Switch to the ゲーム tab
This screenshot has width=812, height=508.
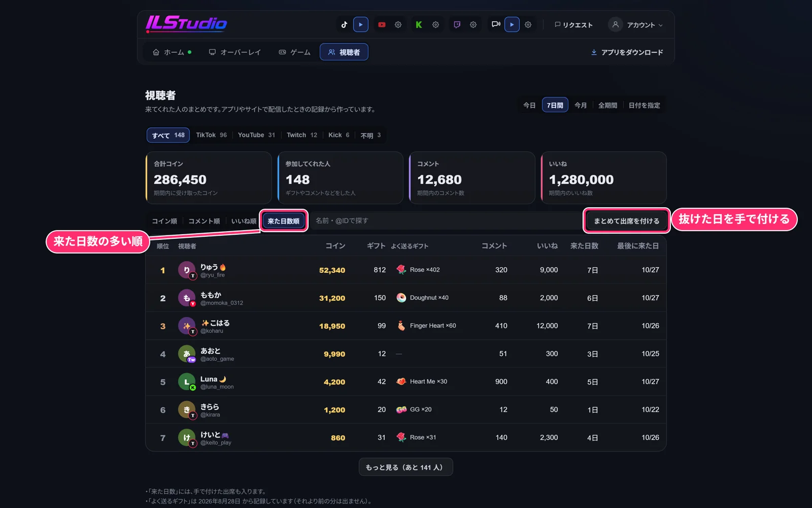click(295, 52)
